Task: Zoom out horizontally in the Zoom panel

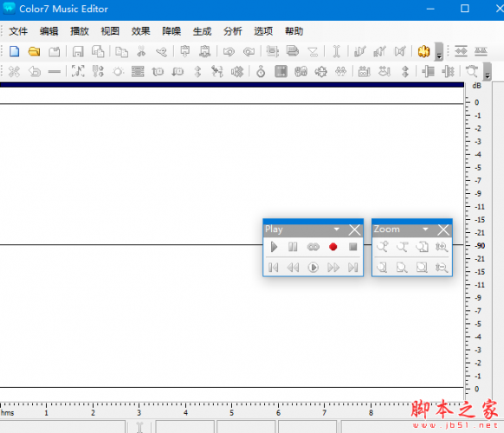Action: 403,247
